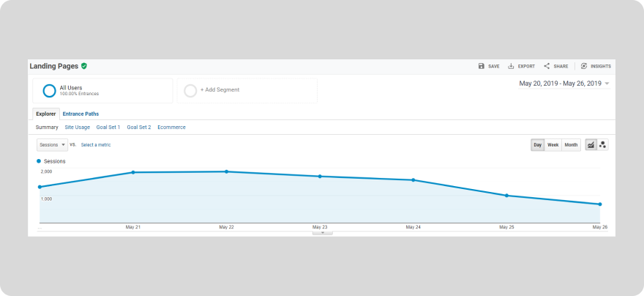Open the Insights panel icon
This screenshot has height=296, width=644.
(x=584, y=66)
